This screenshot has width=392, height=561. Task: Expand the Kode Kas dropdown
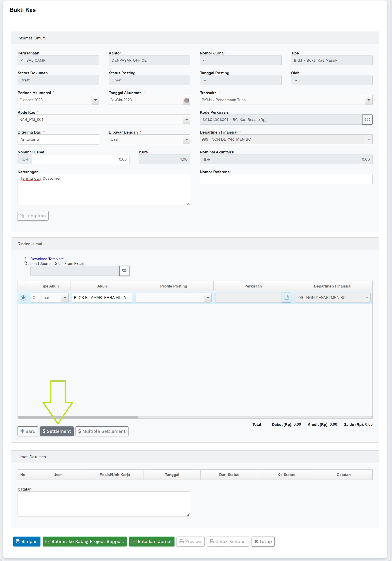point(186,120)
